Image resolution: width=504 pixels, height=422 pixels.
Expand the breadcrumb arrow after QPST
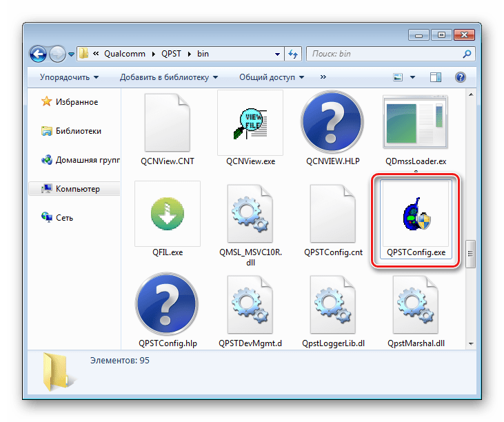coord(190,54)
